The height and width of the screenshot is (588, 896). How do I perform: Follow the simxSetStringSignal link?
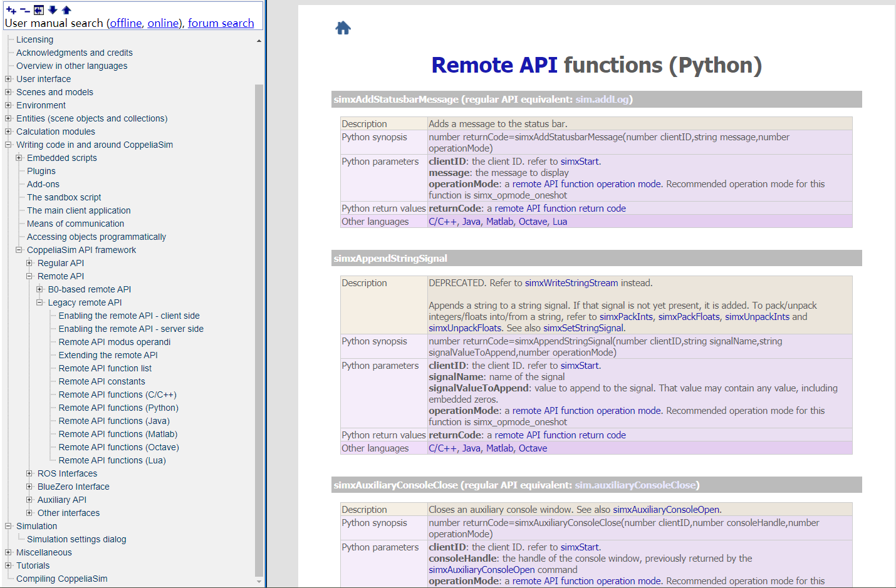coord(583,328)
